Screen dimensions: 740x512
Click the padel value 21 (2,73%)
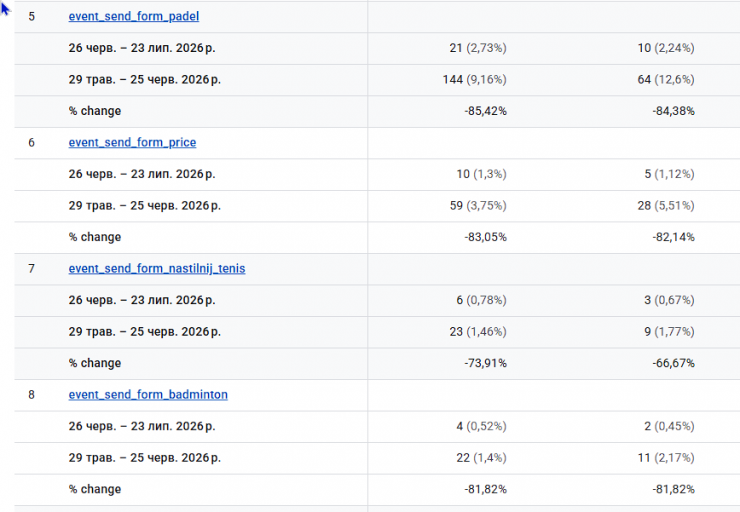(478, 48)
